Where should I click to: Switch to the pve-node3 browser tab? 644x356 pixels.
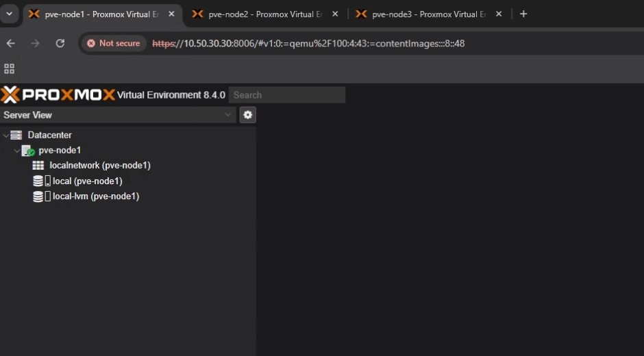pyautogui.click(x=429, y=14)
